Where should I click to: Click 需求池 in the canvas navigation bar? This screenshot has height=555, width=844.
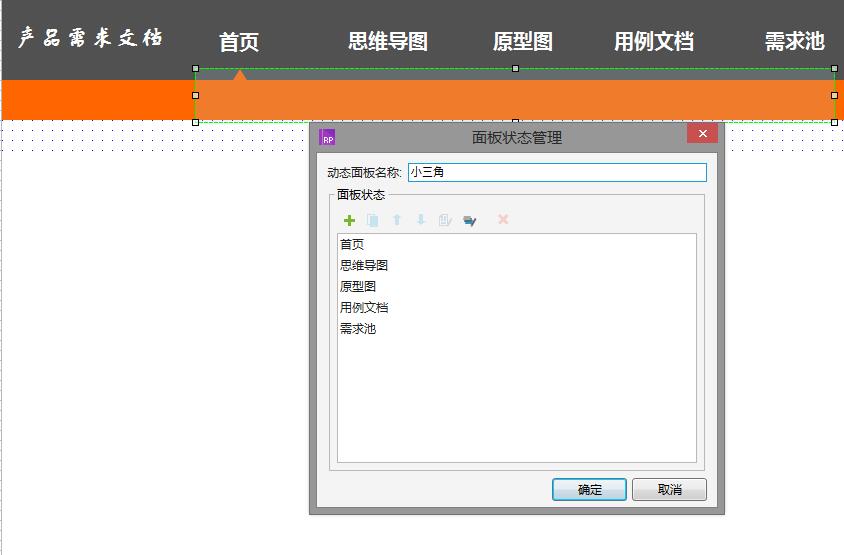[795, 41]
